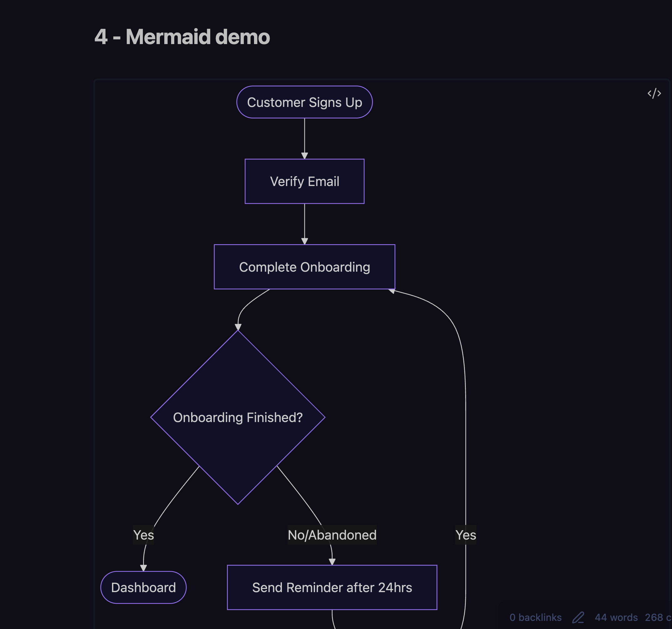Click the 'No/Abandoned' edge label
The image size is (672, 629).
point(332,535)
